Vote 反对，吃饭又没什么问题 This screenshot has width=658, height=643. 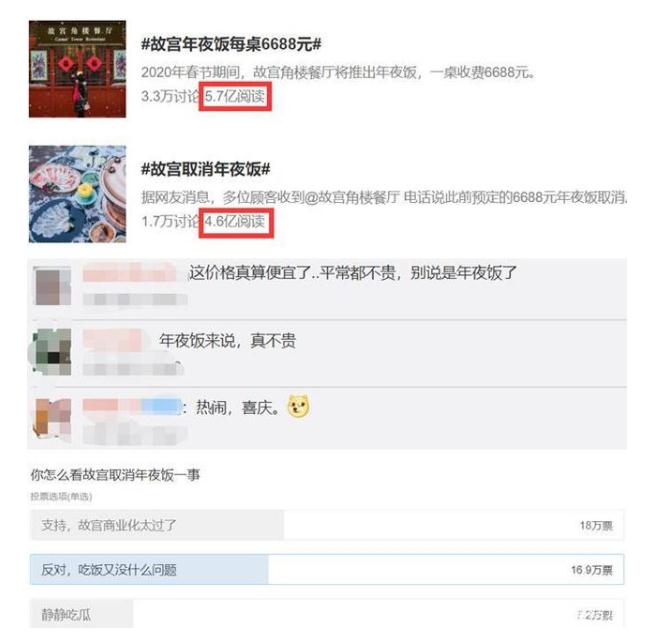327,570
